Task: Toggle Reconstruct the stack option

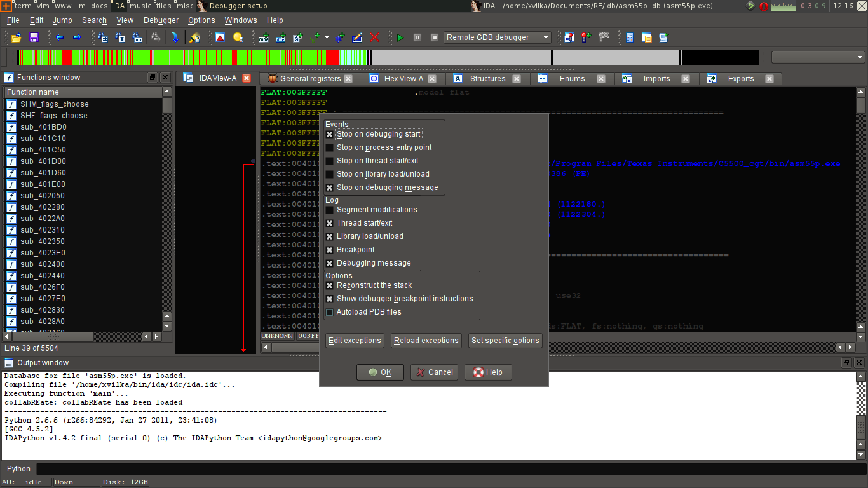Action: pyautogui.click(x=330, y=285)
